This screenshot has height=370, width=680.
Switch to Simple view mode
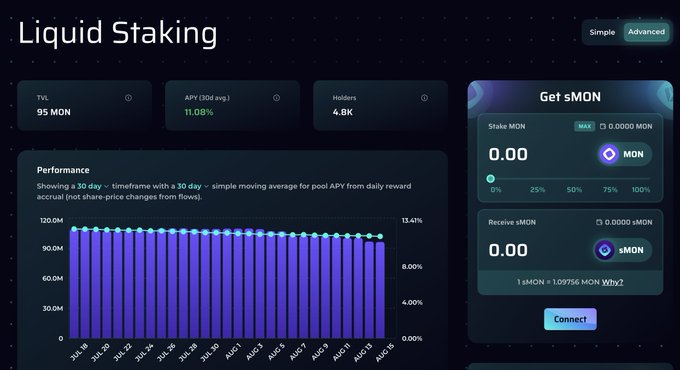point(602,32)
